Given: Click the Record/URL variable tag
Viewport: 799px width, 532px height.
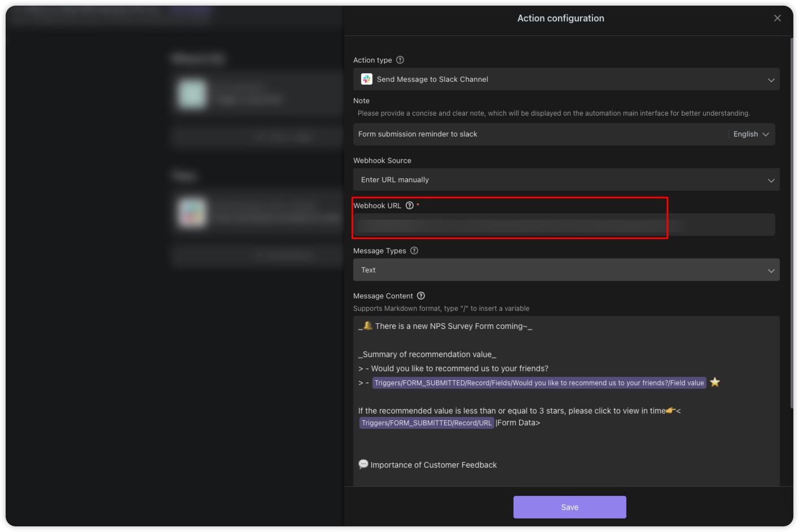Looking at the screenshot, I should [427, 423].
